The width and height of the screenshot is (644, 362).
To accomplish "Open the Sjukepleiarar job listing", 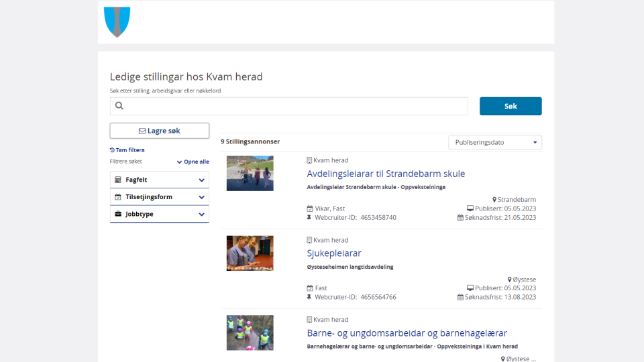I will [334, 253].
